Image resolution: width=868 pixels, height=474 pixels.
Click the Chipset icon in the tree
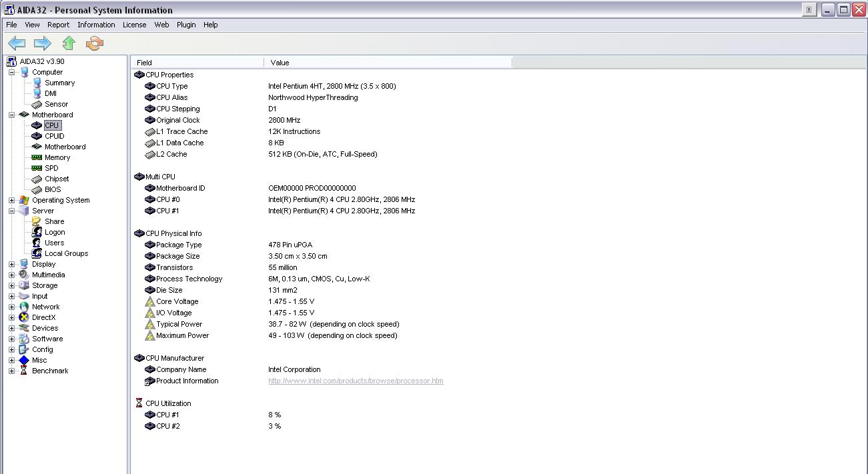37,179
